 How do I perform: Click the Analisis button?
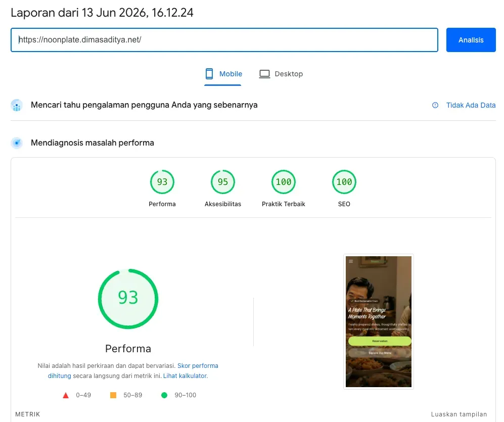471,40
